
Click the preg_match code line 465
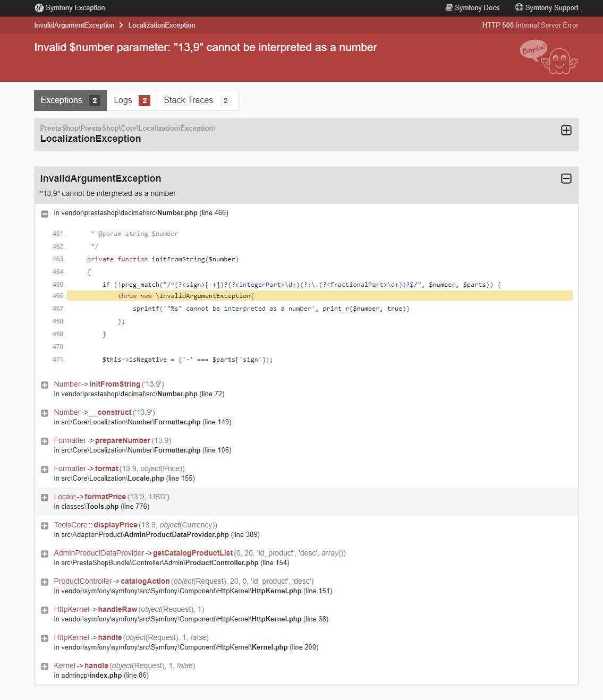(301, 285)
